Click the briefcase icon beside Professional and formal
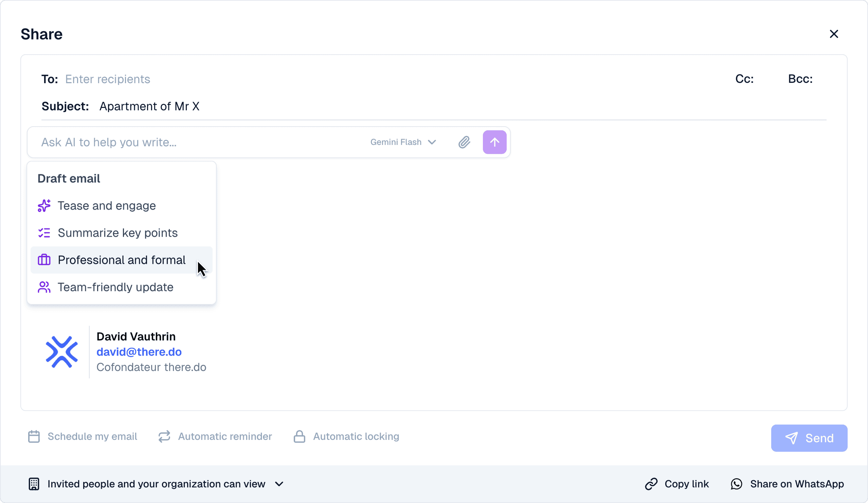The height and width of the screenshot is (503, 868). click(x=44, y=260)
